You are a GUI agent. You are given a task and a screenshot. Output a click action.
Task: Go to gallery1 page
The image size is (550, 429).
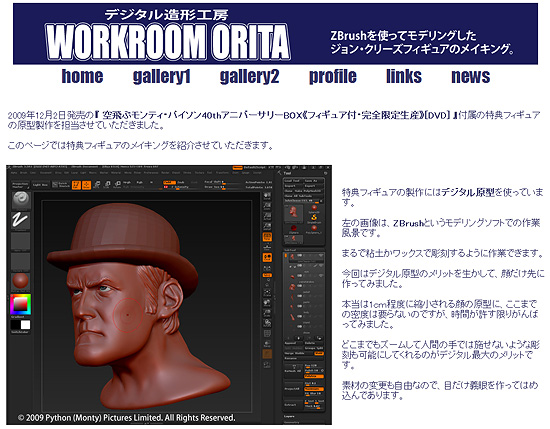(162, 76)
